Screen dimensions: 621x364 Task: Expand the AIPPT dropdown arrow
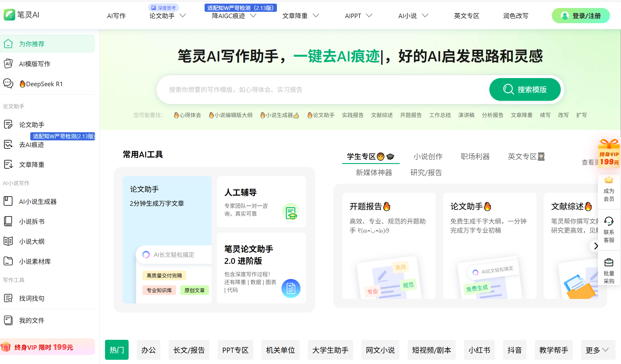[369, 16]
